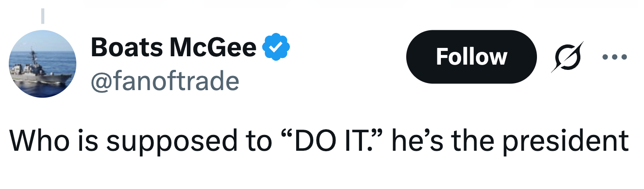The width and height of the screenshot is (644, 189).
Task: Expand the post overflow menu ellipsis
Action: (614, 57)
